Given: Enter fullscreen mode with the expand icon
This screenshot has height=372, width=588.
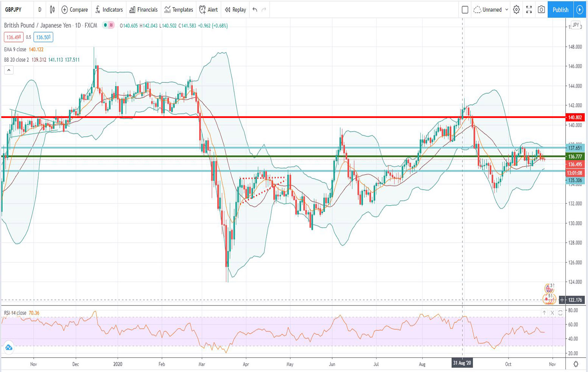Looking at the screenshot, I should click(x=529, y=10).
